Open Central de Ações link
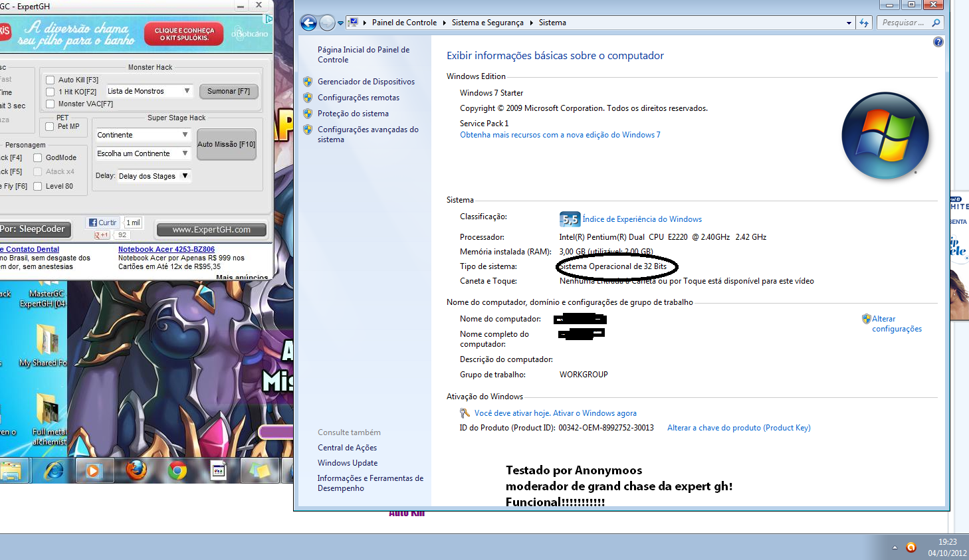Screen dimensions: 969x560 [347, 448]
